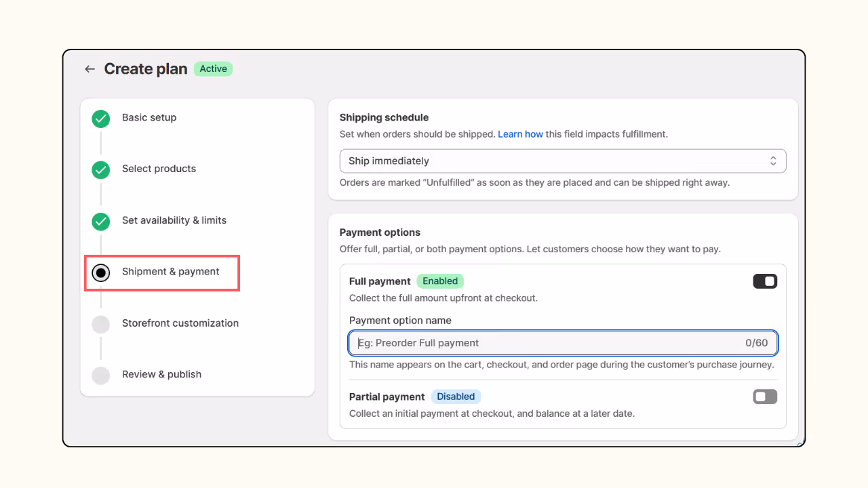Click the green checkmark for Basic setup

click(x=101, y=119)
